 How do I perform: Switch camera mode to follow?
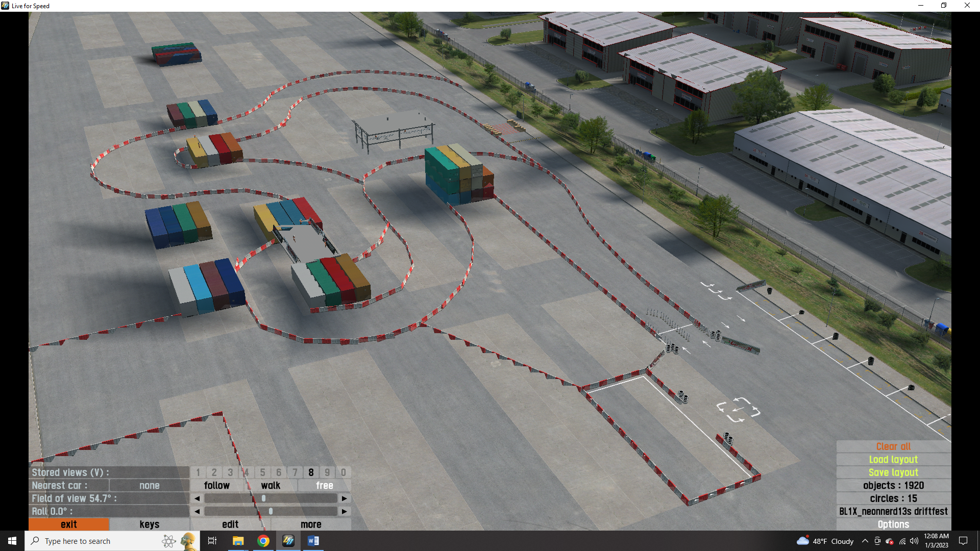pos(217,485)
